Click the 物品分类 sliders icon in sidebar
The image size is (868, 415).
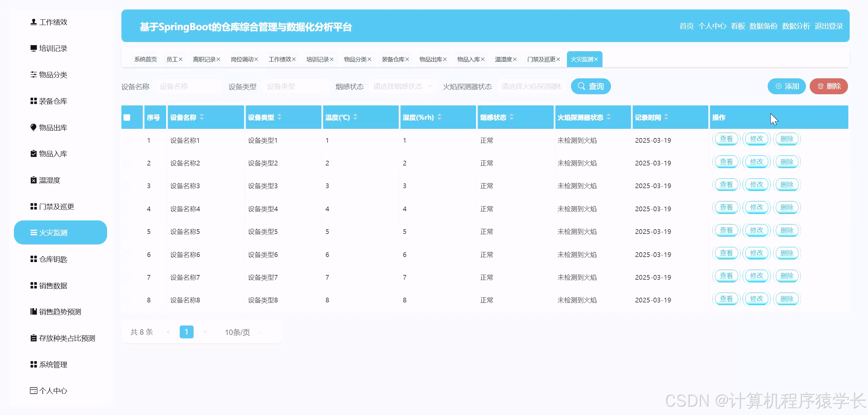33,75
